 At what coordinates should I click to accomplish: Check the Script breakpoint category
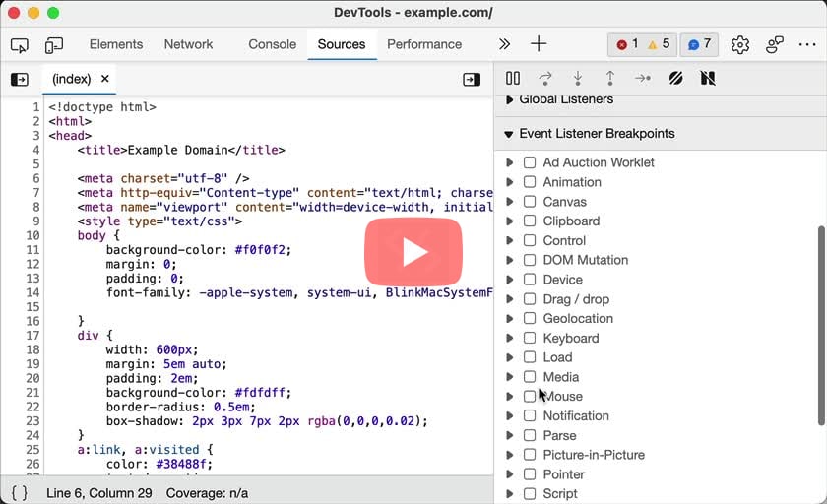530,494
